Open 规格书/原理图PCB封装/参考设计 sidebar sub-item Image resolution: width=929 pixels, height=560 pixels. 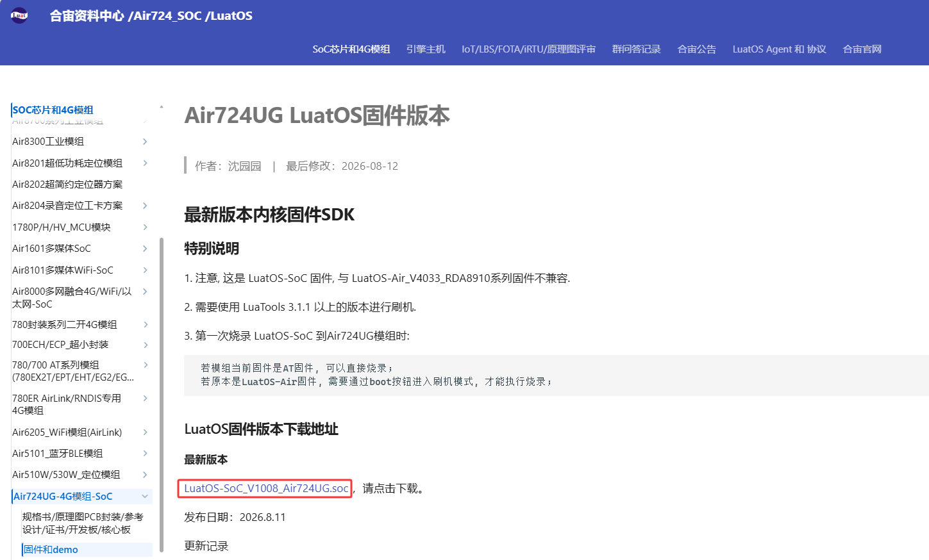coord(83,523)
